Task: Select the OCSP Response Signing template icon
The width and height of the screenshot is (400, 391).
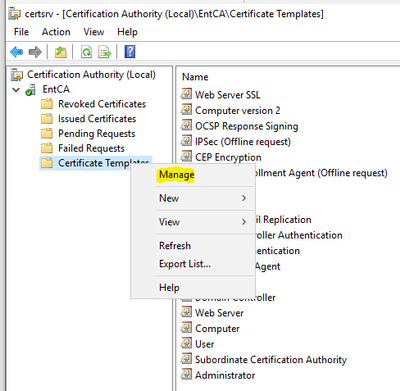Action: 186,125
